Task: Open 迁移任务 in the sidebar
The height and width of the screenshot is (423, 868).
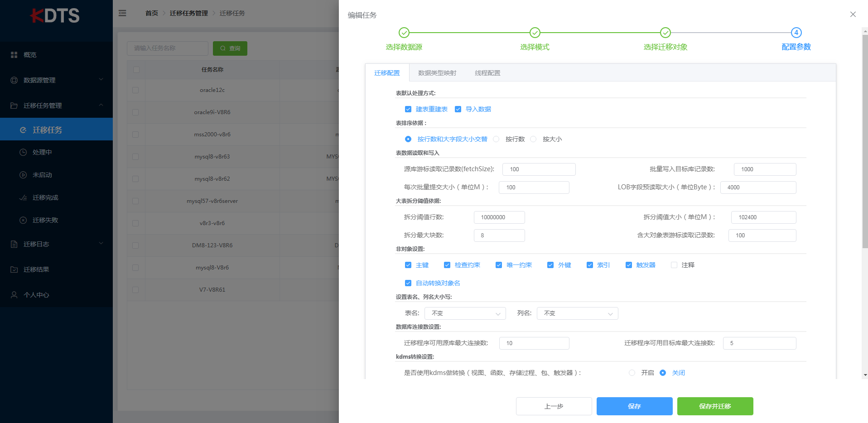Action: pos(56,130)
